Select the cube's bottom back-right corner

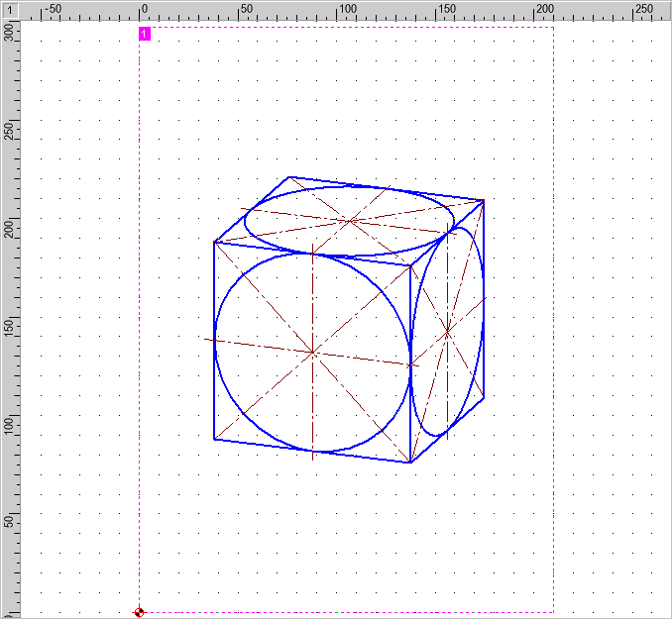pos(485,397)
